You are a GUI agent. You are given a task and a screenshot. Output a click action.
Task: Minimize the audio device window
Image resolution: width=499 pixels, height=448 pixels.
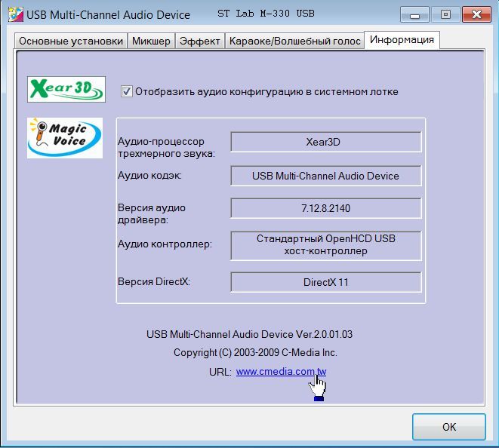click(414, 14)
